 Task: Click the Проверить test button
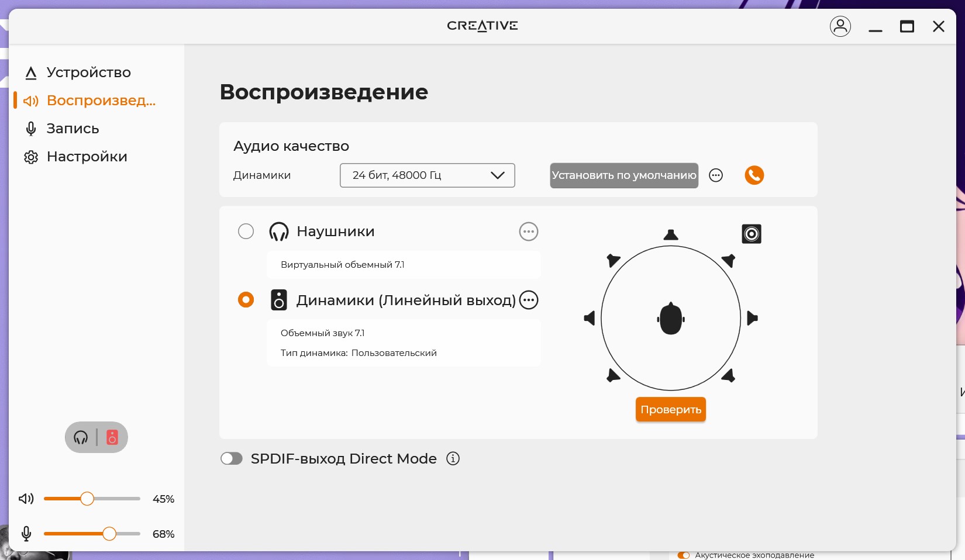pyautogui.click(x=671, y=410)
